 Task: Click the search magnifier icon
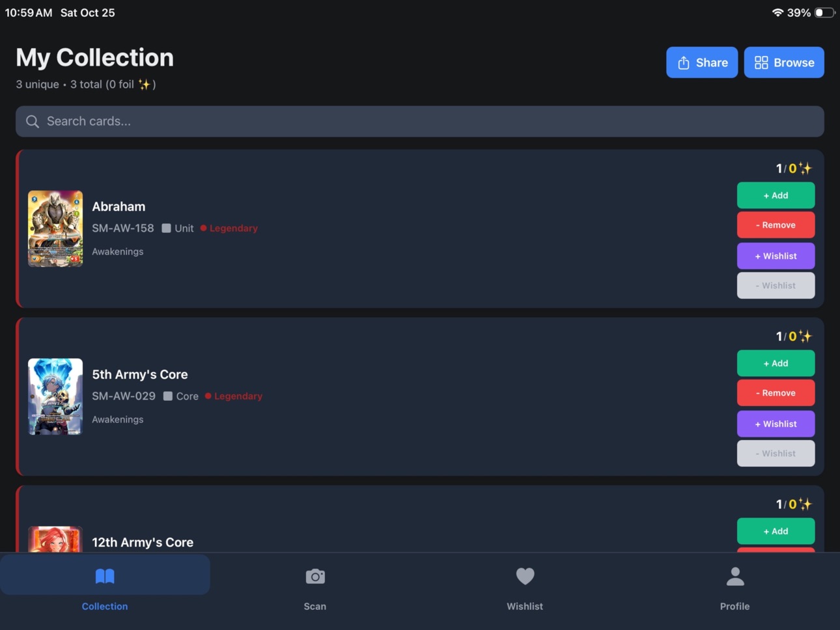33,122
